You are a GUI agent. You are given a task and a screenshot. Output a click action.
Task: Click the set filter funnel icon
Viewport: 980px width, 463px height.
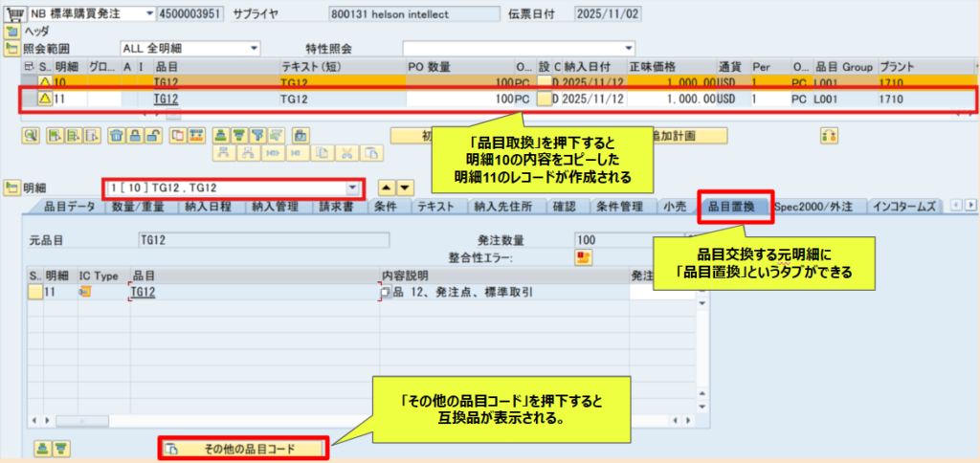(x=256, y=136)
